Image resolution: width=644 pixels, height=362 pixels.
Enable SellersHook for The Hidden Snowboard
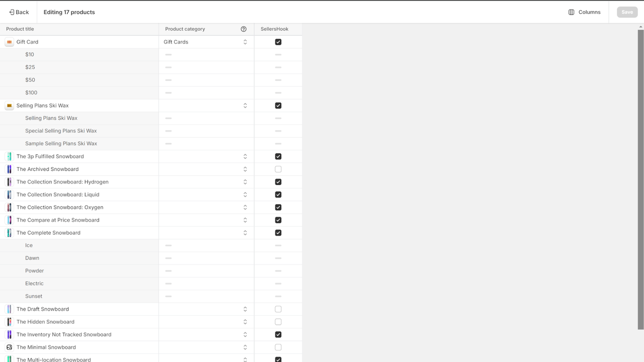[x=278, y=322]
